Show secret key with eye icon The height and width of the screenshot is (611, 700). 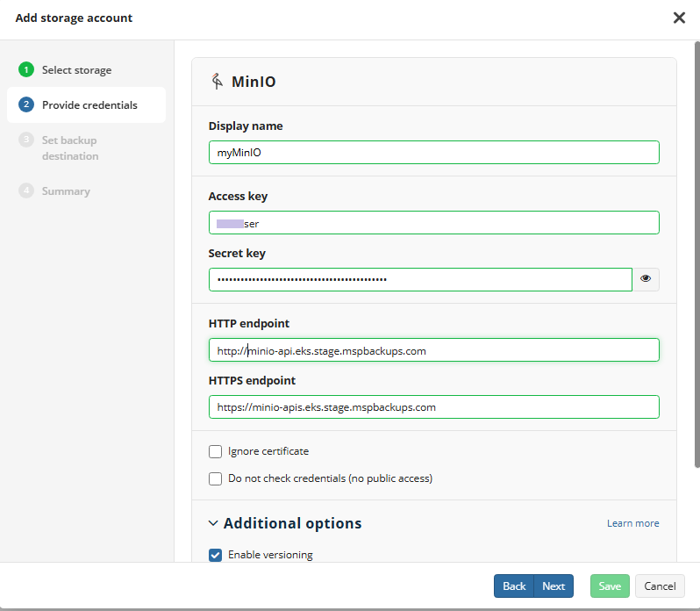point(646,279)
